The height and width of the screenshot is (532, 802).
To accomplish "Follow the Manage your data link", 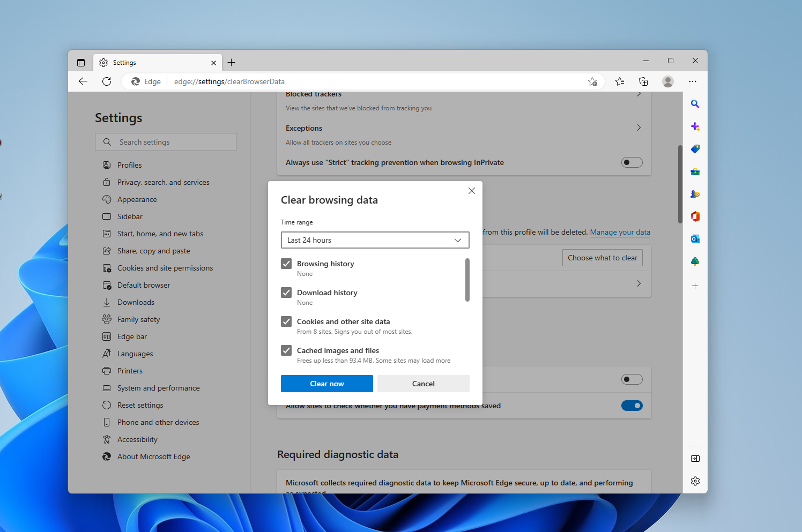I will (620, 232).
